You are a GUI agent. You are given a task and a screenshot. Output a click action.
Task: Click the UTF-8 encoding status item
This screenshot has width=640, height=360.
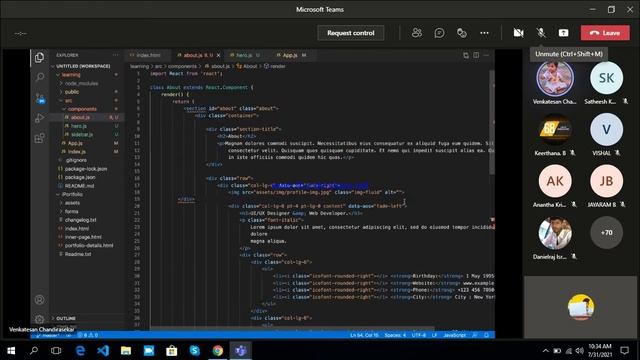418,335
